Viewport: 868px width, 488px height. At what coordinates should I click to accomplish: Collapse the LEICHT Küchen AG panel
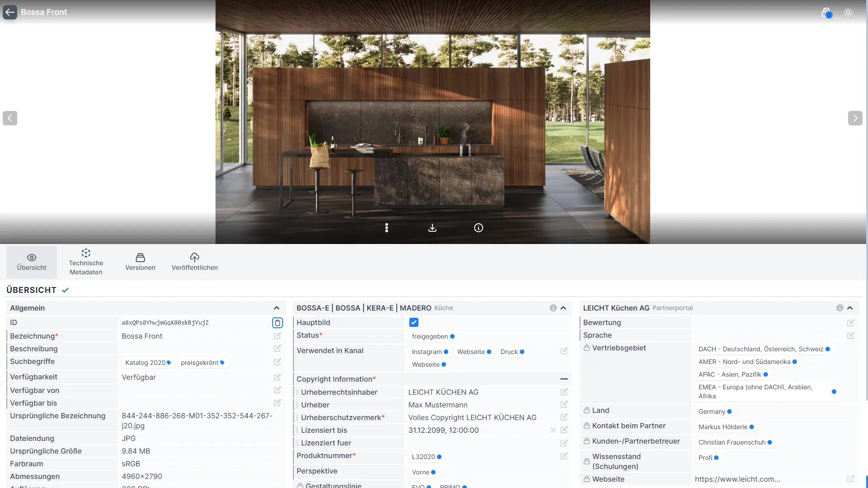850,308
